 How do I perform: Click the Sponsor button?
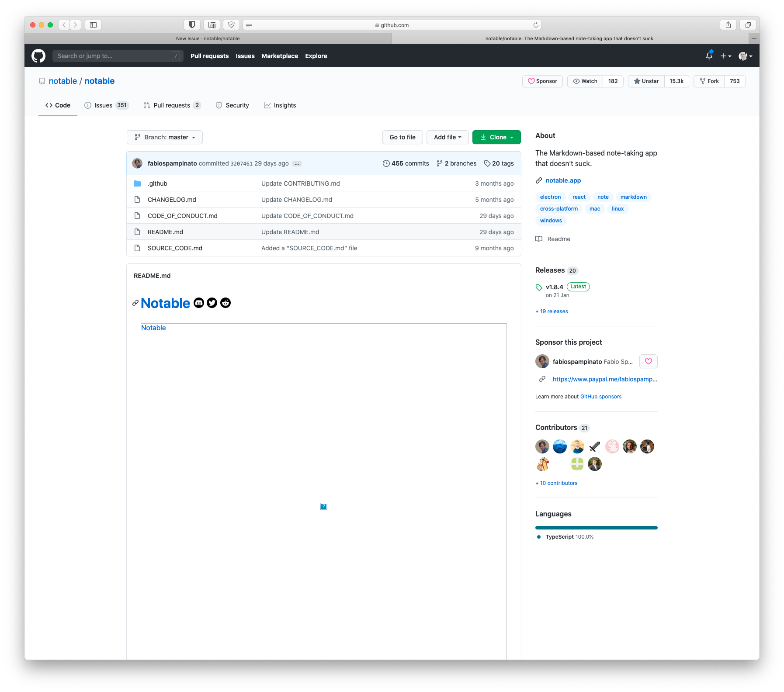click(x=542, y=81)
